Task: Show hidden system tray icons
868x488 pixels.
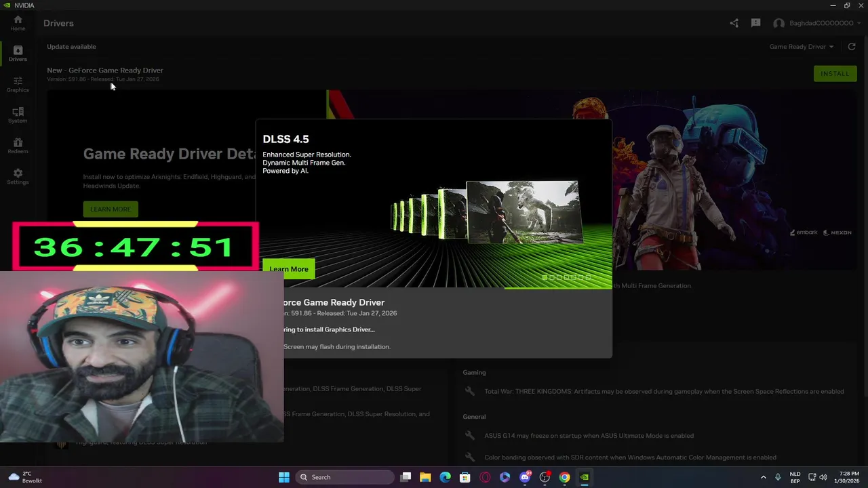Action: coord(763,477)
